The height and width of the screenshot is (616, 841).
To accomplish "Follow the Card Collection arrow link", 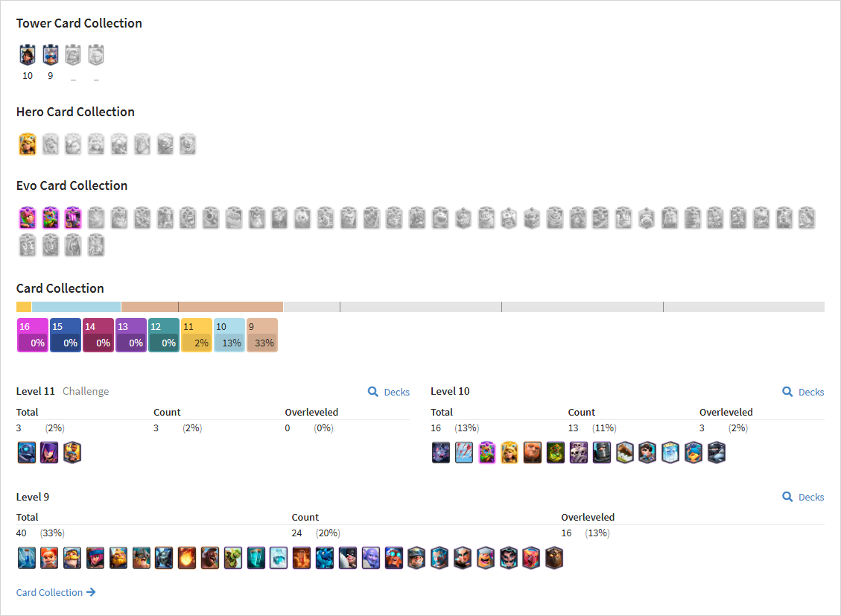I will coord(56,592).
